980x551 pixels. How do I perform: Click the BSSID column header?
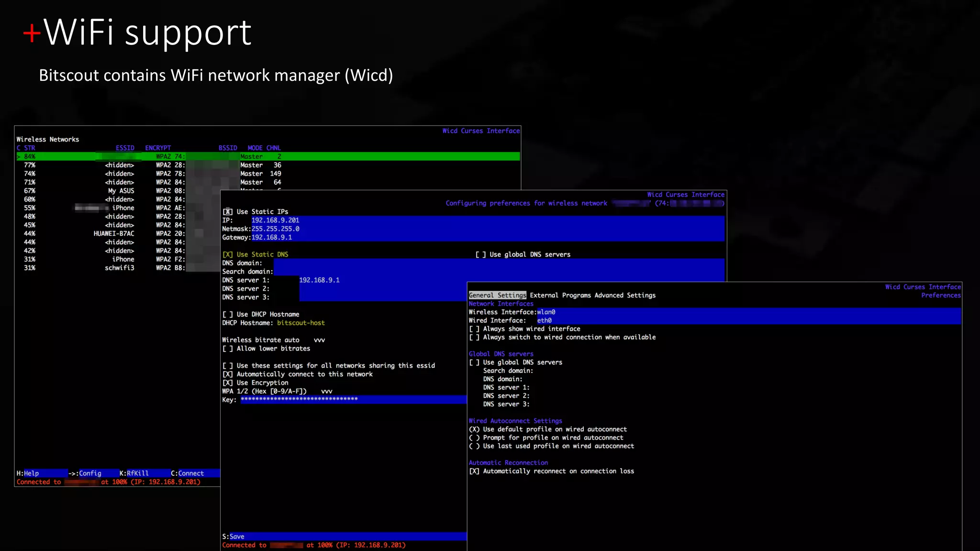click(x=228, y=148)
